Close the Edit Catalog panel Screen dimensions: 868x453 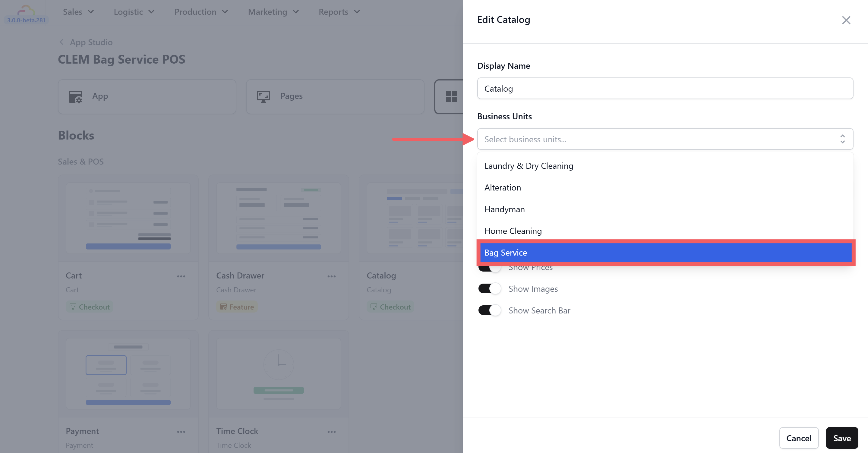pyautogui.click(x=846, y=20)
